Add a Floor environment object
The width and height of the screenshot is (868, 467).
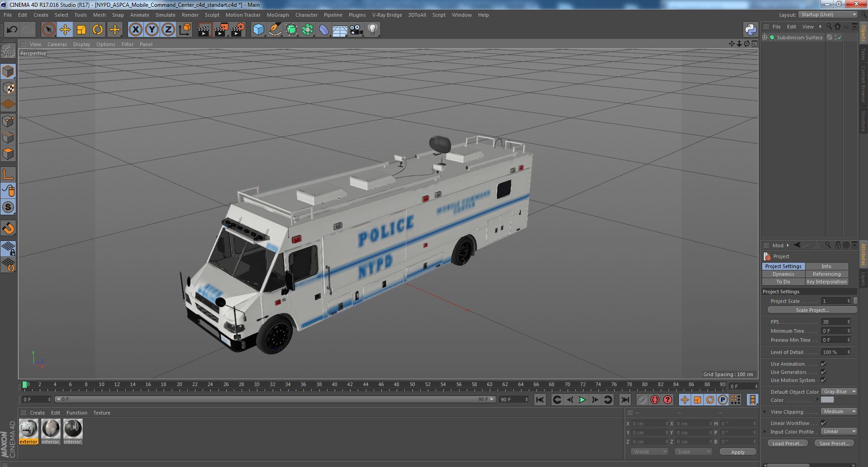coord(340,30)
